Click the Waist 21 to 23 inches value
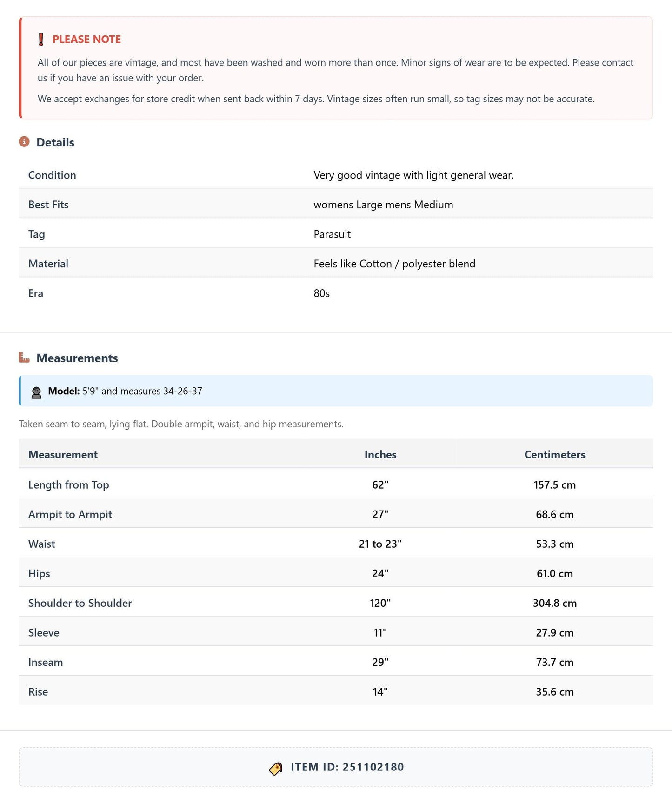Screen dimensions: 672x803 (380, 544)
